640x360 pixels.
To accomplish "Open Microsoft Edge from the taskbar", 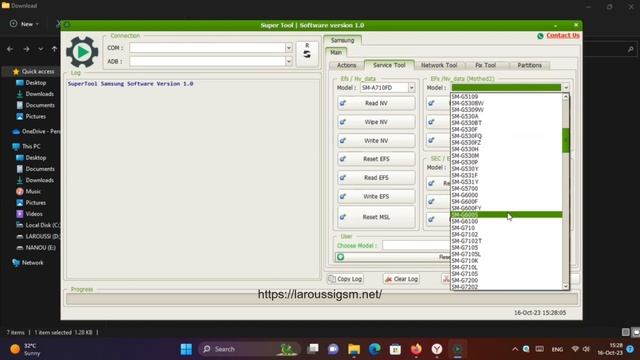I will coord(374,349).
